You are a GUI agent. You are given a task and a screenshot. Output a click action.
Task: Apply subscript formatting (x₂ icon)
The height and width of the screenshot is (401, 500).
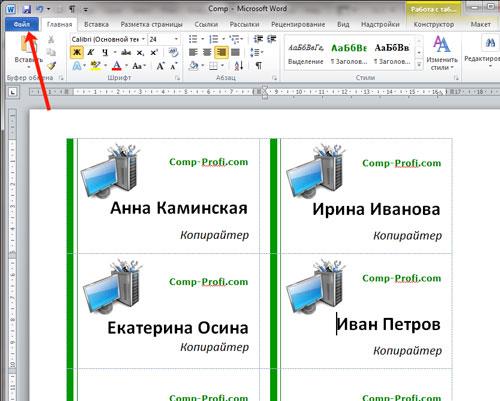pos(140,52)
